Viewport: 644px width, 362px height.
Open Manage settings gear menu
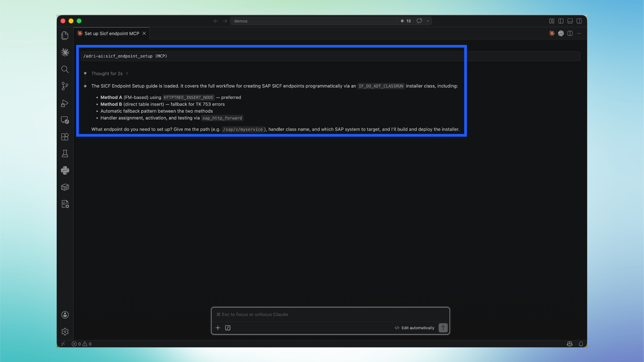point(65,331)
